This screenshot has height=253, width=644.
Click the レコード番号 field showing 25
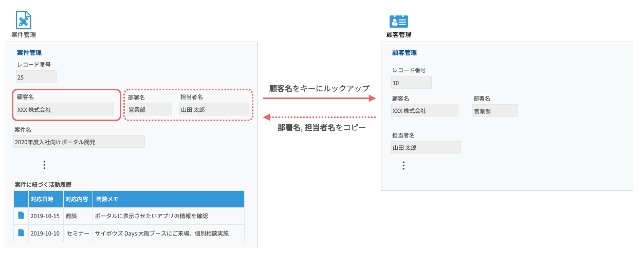pos(36,77)
